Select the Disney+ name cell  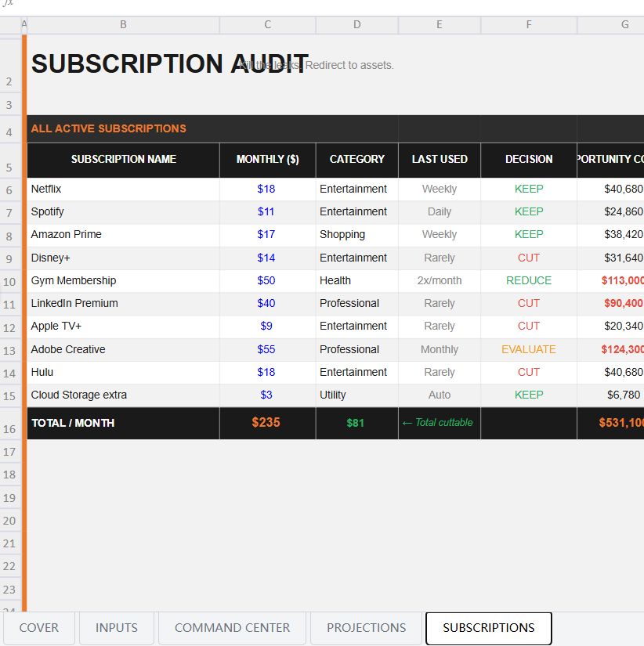pos(123,258)
